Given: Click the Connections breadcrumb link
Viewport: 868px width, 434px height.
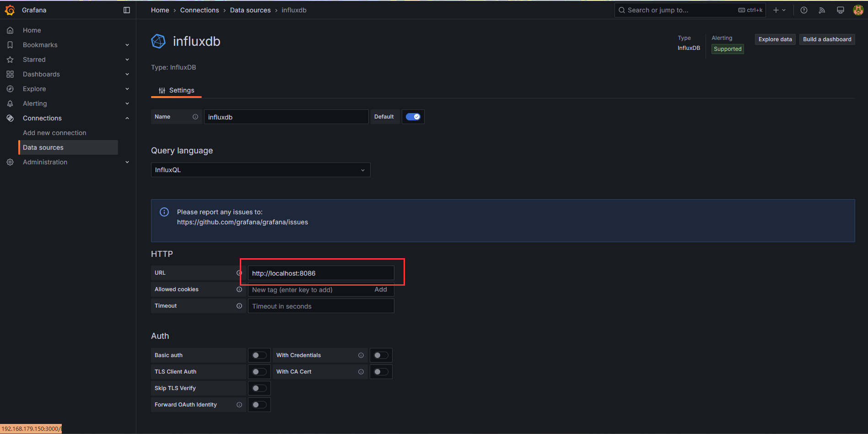Looking at the screenshot, I should pos(199,10).
